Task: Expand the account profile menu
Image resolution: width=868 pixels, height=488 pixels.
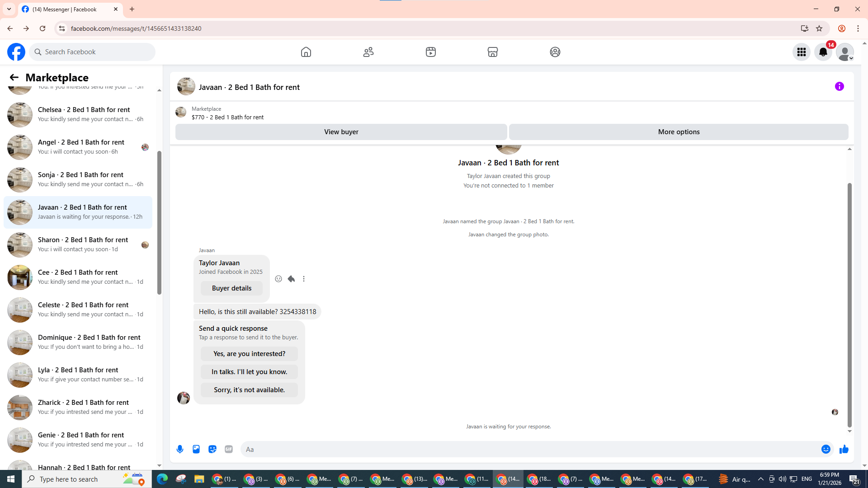Action: click(x=844, y=52)
